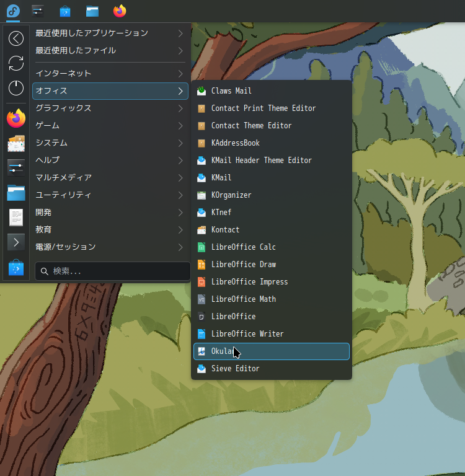Launch Sieve Editor
This screenshot has width=465, height=476.
[272, 369]
